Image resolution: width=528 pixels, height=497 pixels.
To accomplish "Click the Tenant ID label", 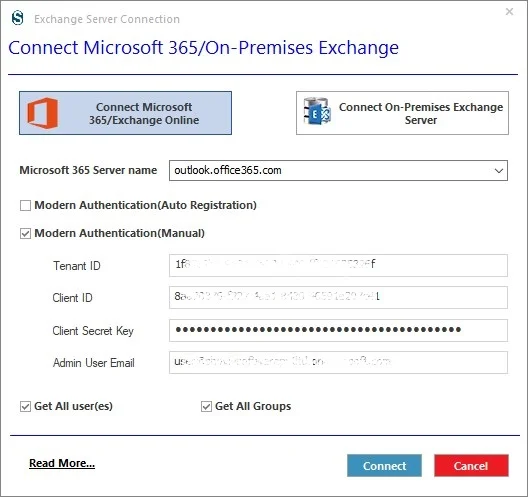I will (x=77, y=266).
